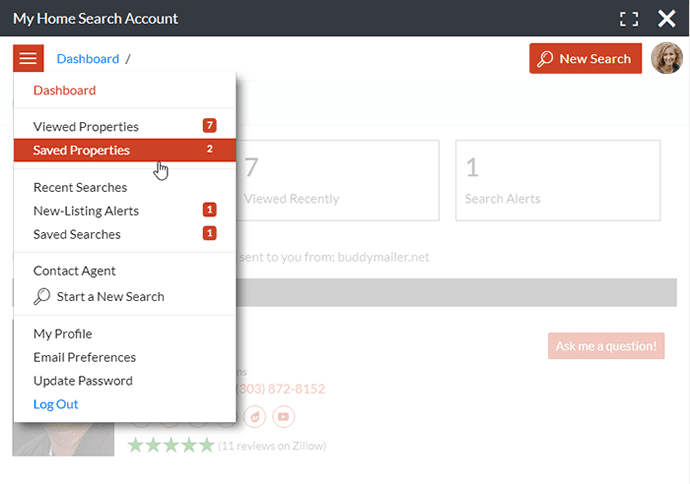690x484 pixels.
Task: Click the five-star rating row
Action: (x=171, y=445)
